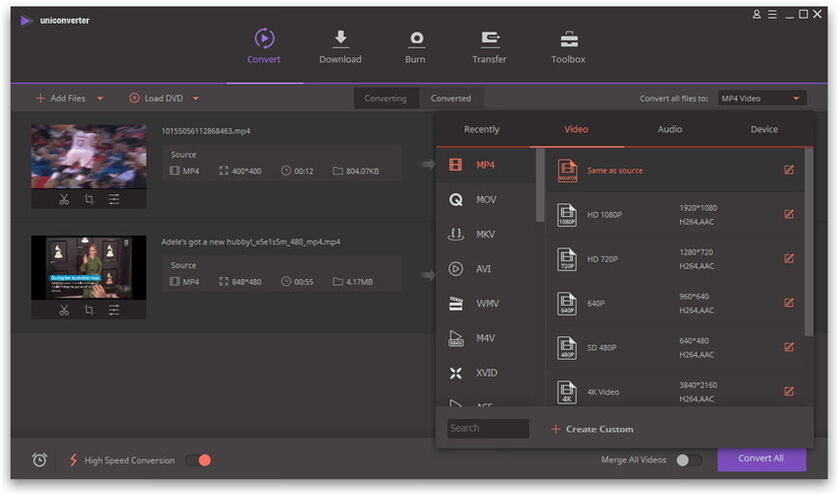Toggle High Speed Conversion switch
This screenshot has height=495, width=838.
[x=199, y=460]
